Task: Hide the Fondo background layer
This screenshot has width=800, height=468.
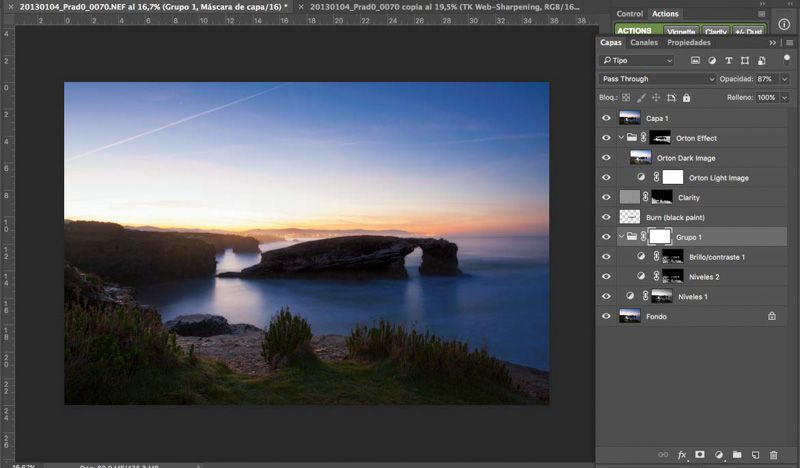Action: [606, 316]
